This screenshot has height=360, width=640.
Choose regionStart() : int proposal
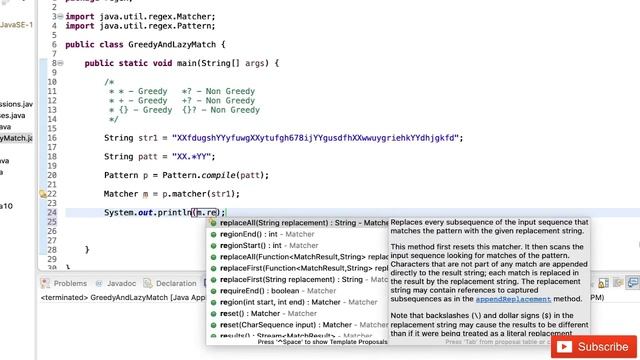click(x=298, y=245)
